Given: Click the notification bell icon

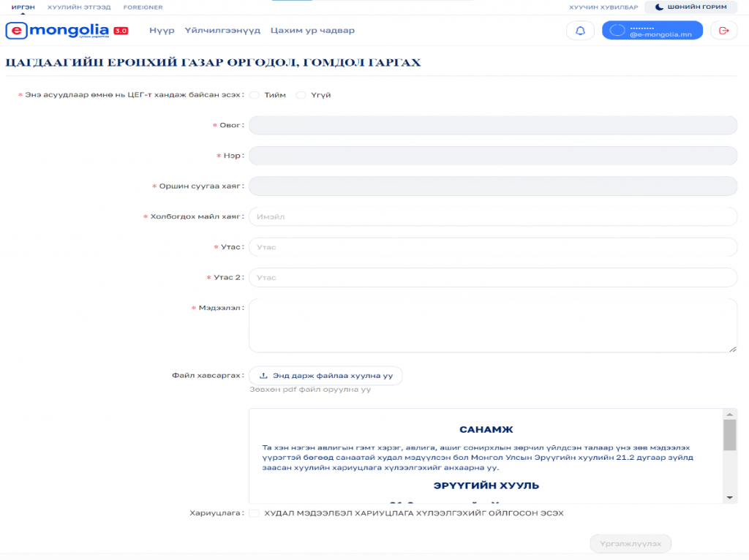Looking at the screenshot, I should coord(580,31).
